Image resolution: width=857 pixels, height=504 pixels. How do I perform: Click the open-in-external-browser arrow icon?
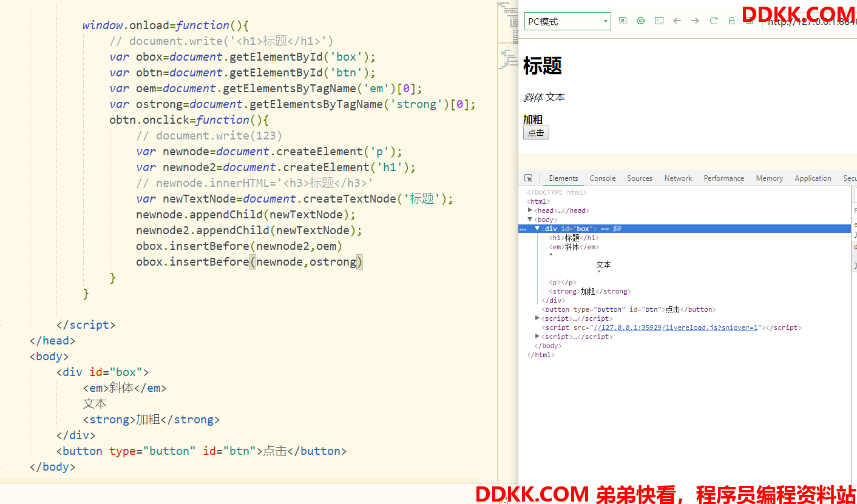coord(622,21)
